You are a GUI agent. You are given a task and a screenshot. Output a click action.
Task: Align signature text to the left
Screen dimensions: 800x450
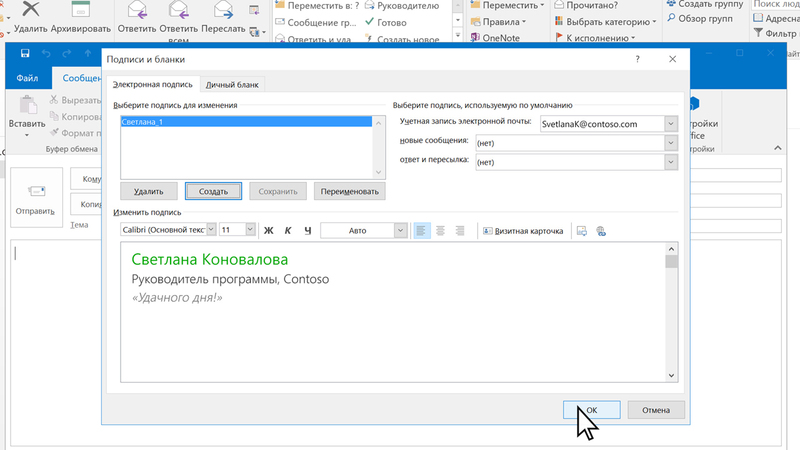421,230
